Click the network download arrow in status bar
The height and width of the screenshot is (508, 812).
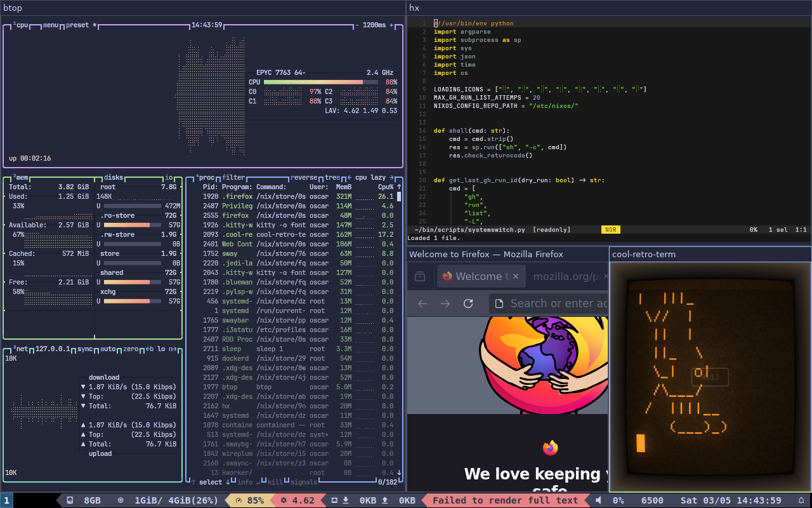[346, 500]
